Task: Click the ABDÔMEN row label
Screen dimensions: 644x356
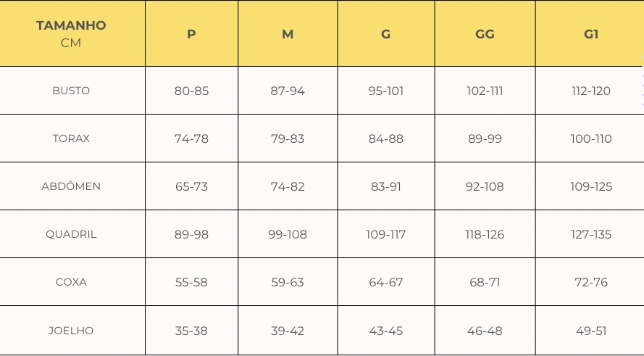Action: coord(71,186)
